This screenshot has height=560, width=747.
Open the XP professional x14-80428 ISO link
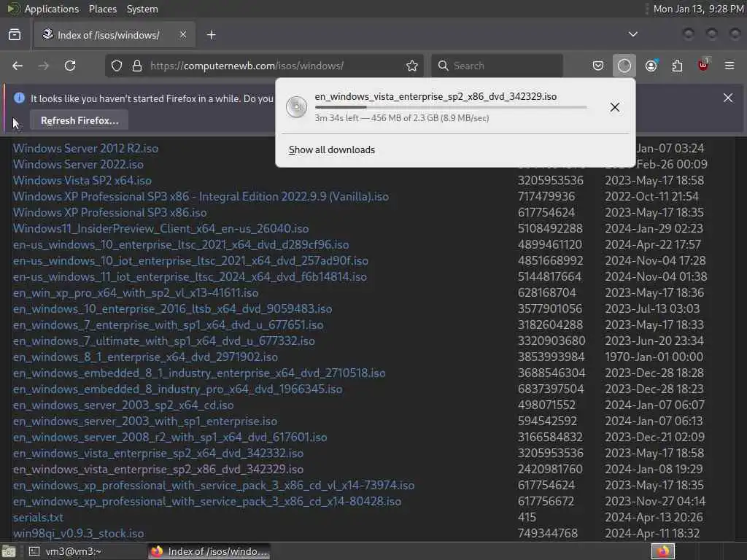pyautogui.click(x=206, y=501)
